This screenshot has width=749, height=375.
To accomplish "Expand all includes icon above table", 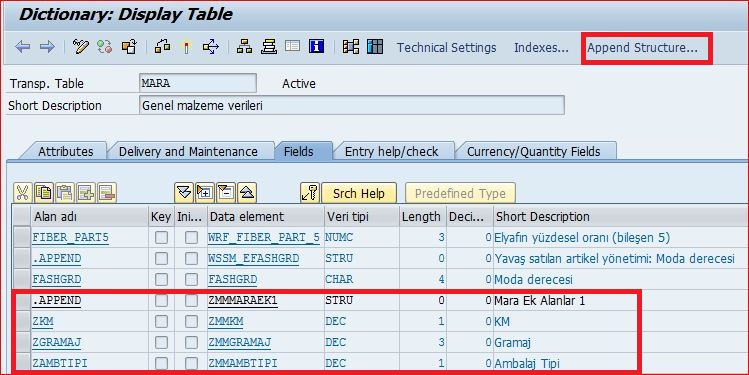I will 183,193.
